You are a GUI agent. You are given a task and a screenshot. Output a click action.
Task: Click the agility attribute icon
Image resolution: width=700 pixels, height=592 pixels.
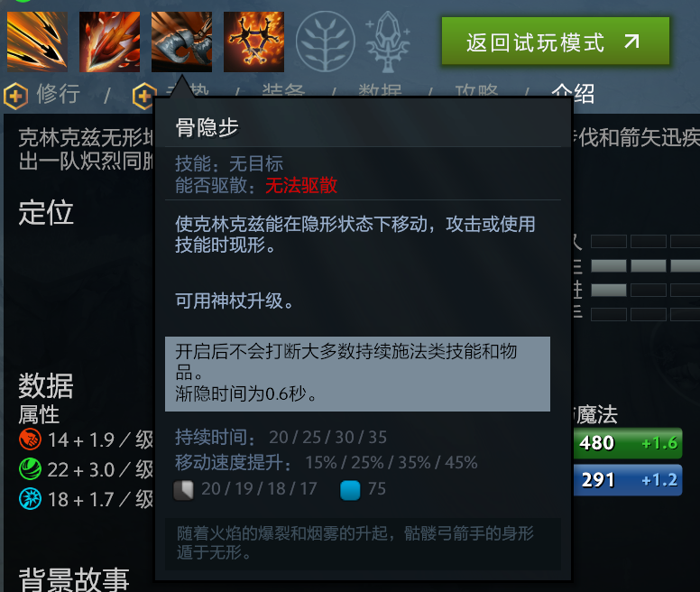click(x=31, y=469)
